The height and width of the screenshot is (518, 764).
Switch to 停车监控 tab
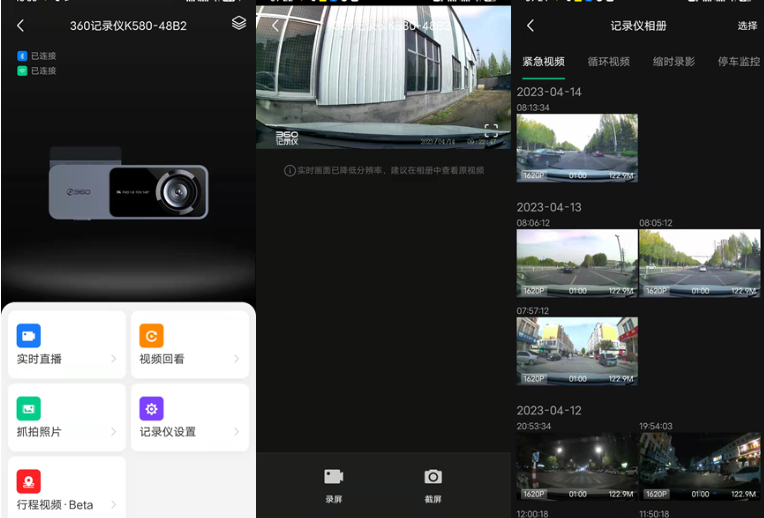[x=739, y=61]
